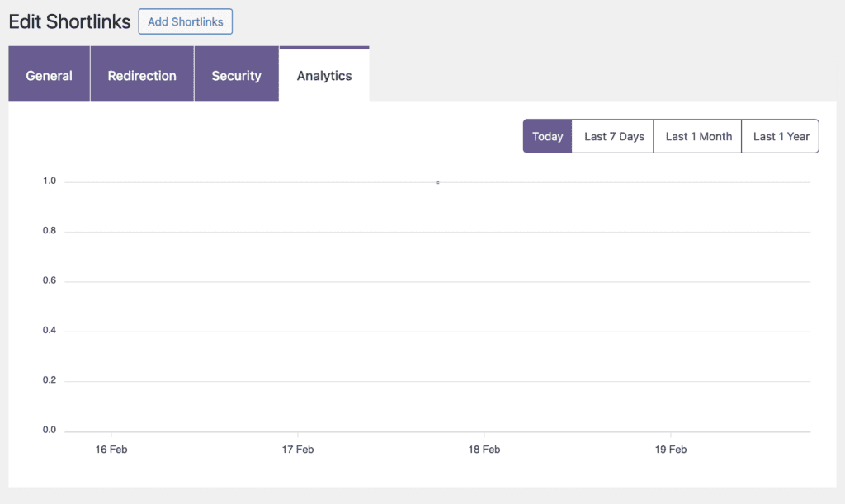Show analytics for Last 7 Days
The height and width of the screenshot is (504, 845).
coord(612,135)
